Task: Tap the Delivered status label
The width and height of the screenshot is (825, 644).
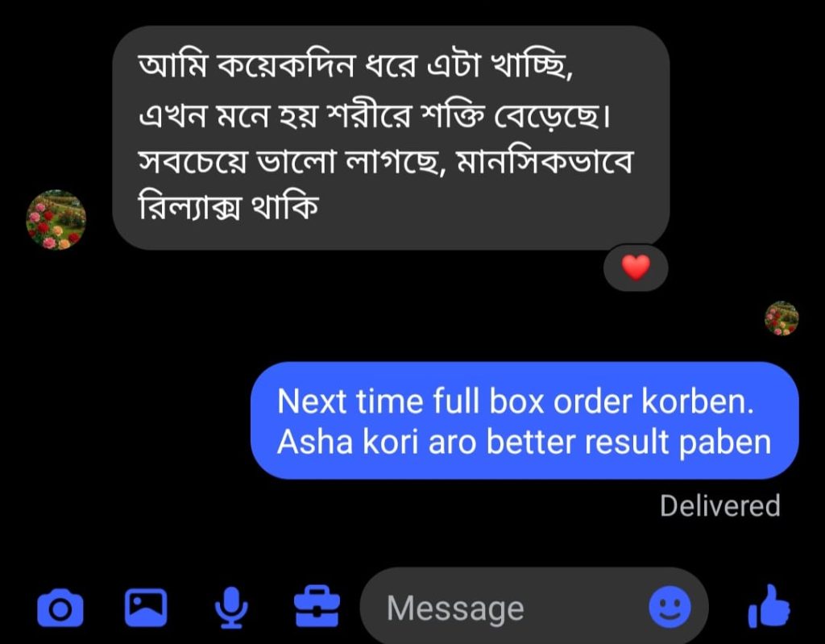Action: click(719, 505)
